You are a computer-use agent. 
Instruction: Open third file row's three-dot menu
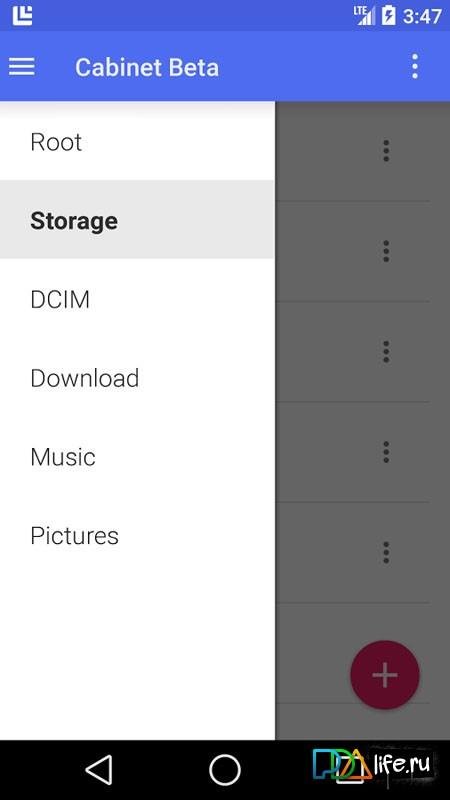[386, 352]
